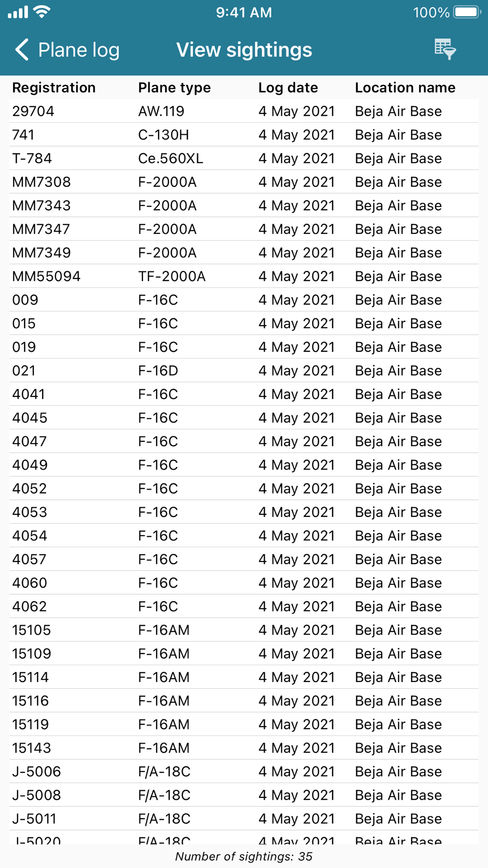Open the C-130H sighting 741
The image size is (488, 868).
tap(244, 135)
